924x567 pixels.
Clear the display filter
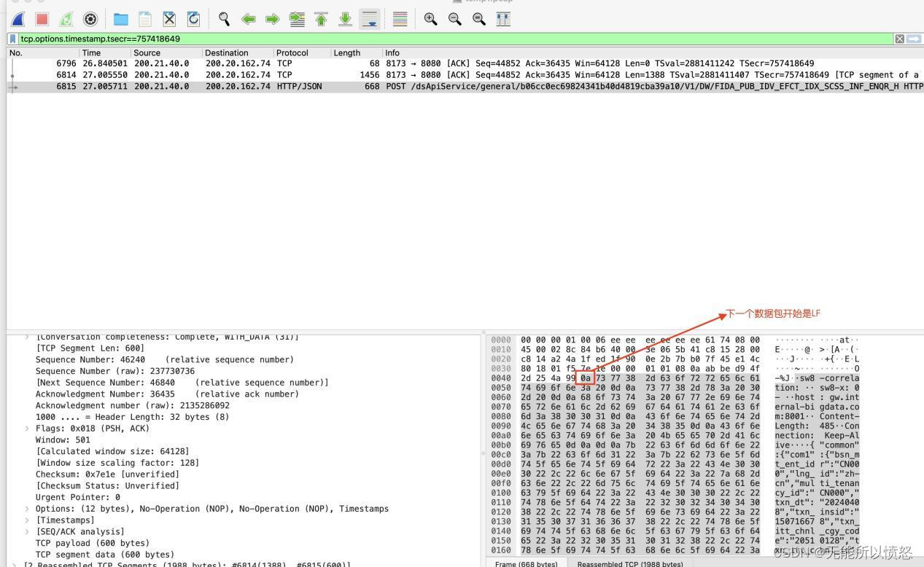[x=900, y=39]
